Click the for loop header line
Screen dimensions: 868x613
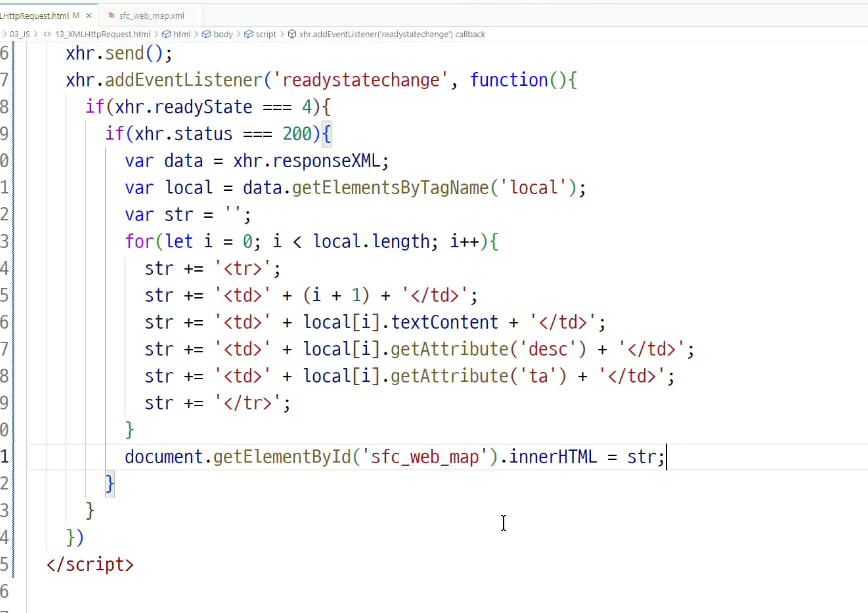311,241
